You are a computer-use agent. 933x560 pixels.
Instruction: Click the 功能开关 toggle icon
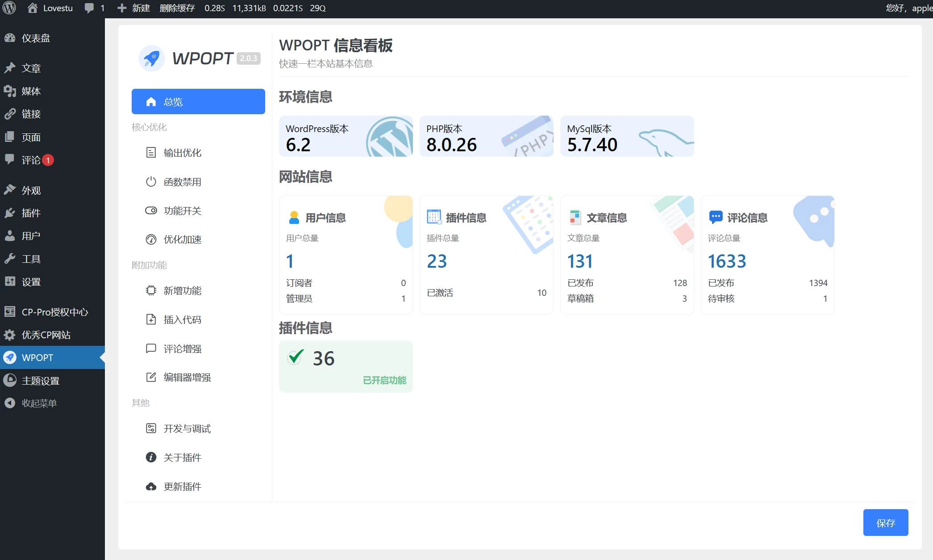point(151,211)
